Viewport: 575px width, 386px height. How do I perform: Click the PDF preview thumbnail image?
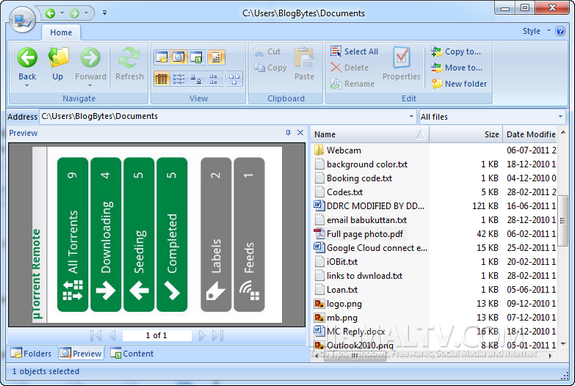tap(157, 235)
